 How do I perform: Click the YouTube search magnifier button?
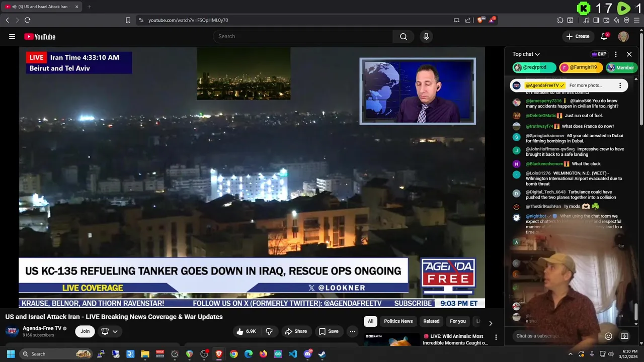(x=404, y=36)
